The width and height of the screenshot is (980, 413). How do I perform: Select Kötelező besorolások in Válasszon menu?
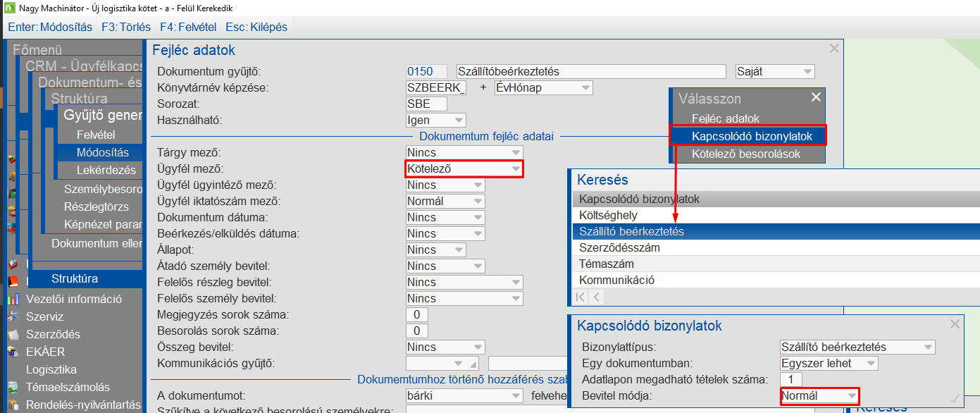click(x=746, y=154)
